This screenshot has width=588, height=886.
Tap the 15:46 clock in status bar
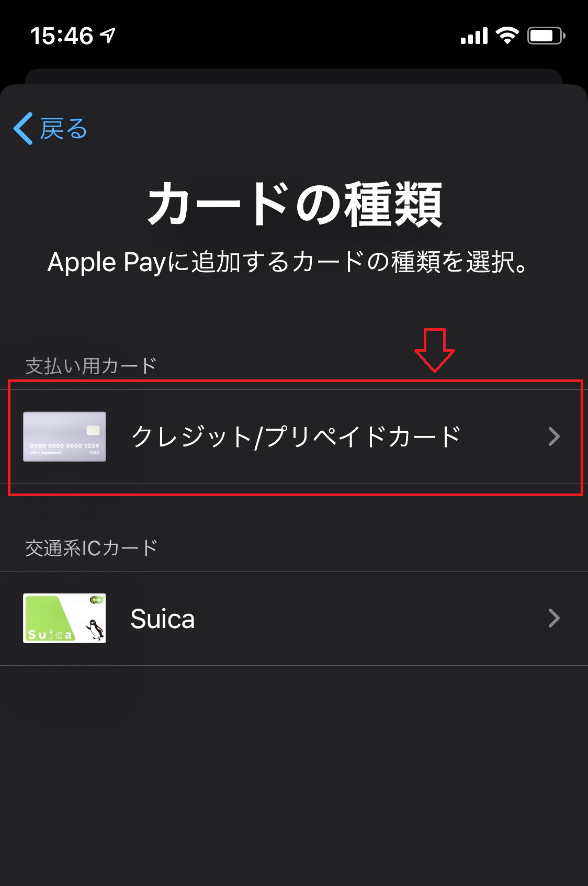[62, 36]
